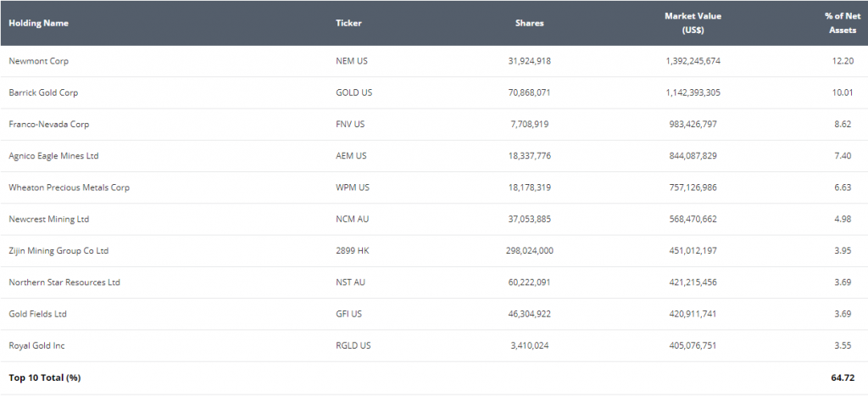Select the Top 10 Total (%) row

44,377
